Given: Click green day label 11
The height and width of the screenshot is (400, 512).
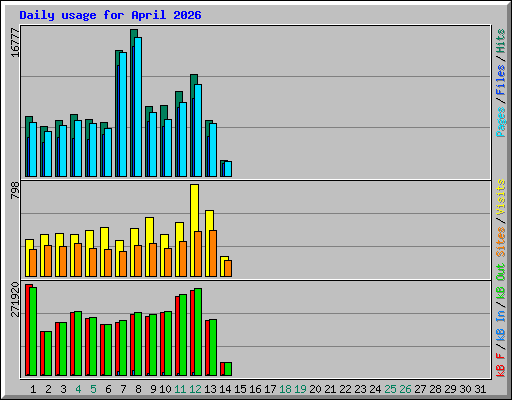Looking at the screenshot, I should [x=180, y=389].
